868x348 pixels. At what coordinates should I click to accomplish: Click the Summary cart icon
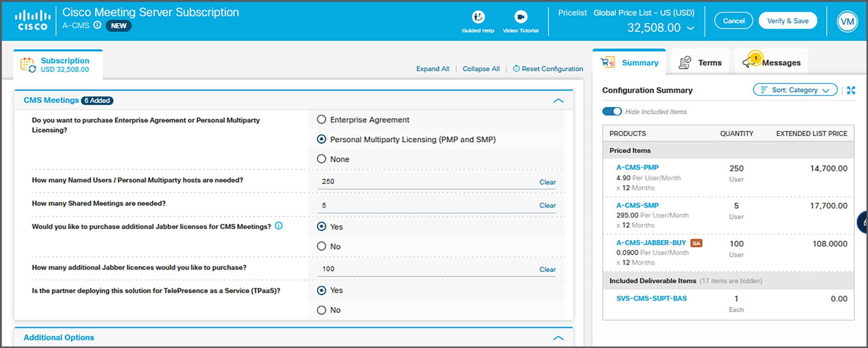[x=608, y=62]
